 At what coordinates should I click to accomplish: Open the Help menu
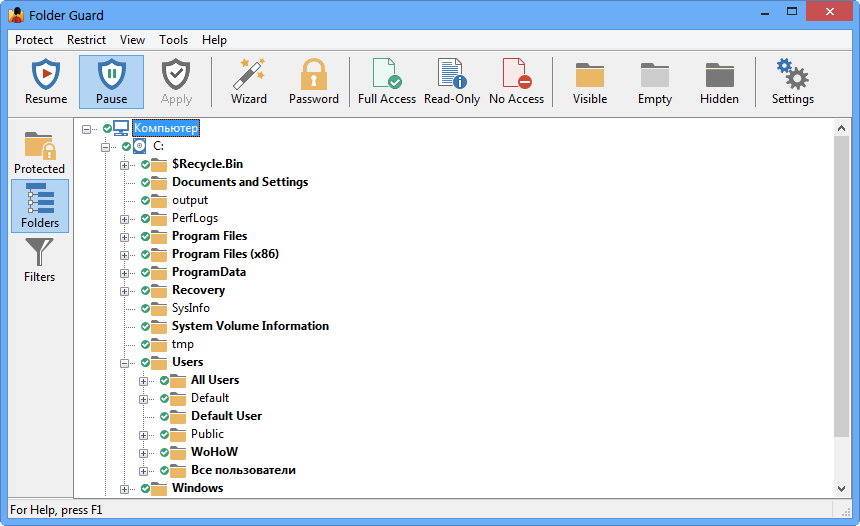click(x=214, y=40)
